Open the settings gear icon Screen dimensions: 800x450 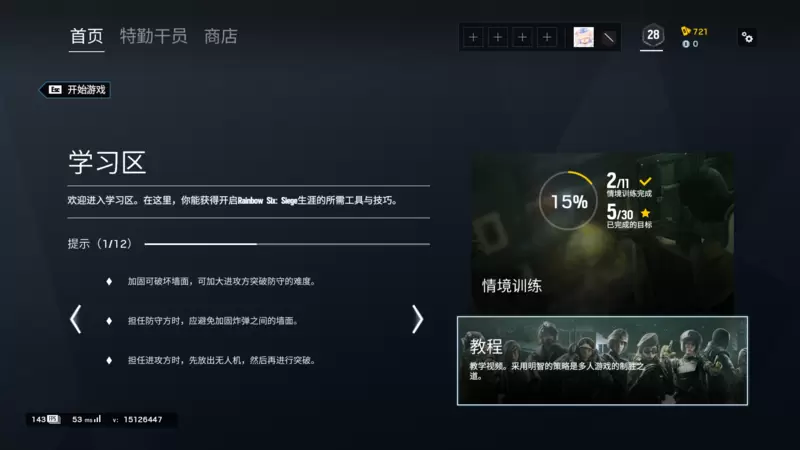coord(747,37)
